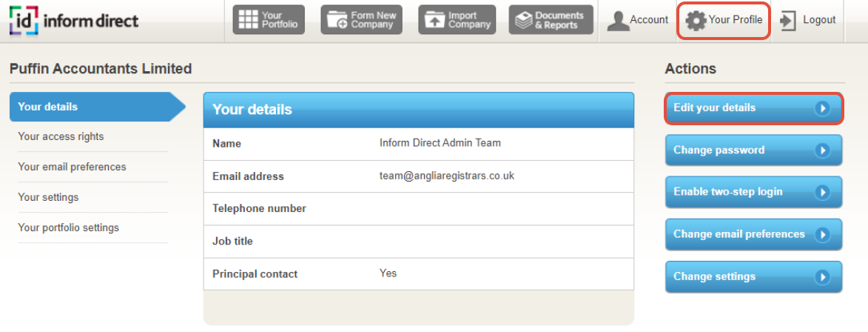Click the Enable two-step login button

[x=753, y=192]
